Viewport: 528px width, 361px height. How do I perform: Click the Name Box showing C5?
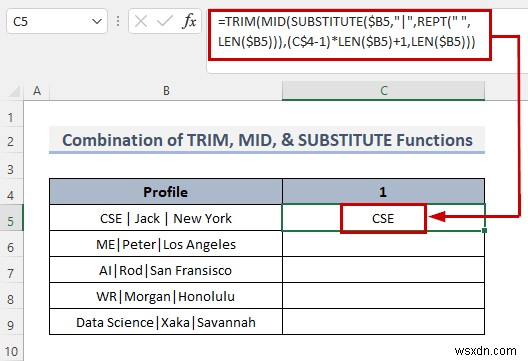57,22
